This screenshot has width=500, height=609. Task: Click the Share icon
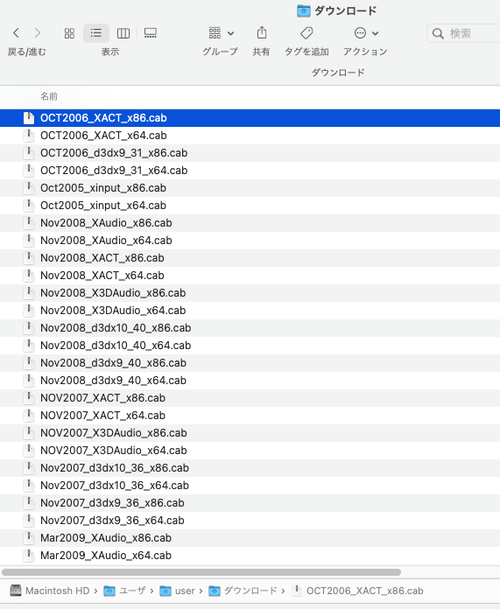261,33
